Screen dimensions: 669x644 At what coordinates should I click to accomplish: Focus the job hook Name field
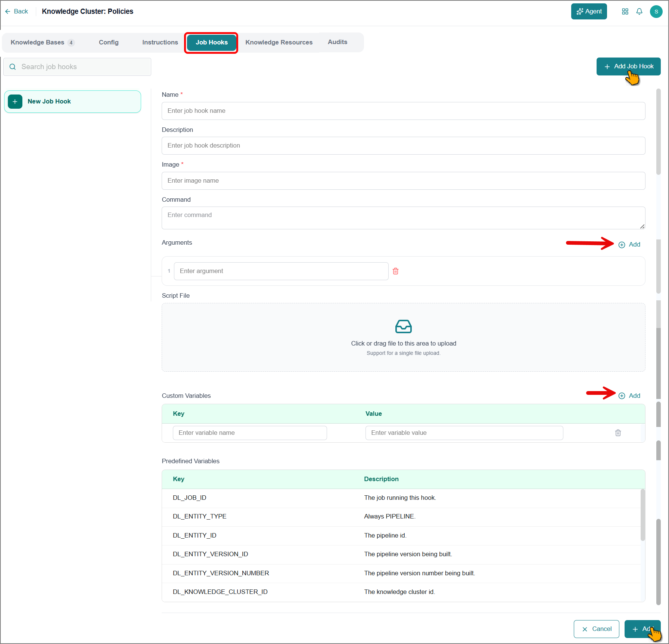(403, 111)
